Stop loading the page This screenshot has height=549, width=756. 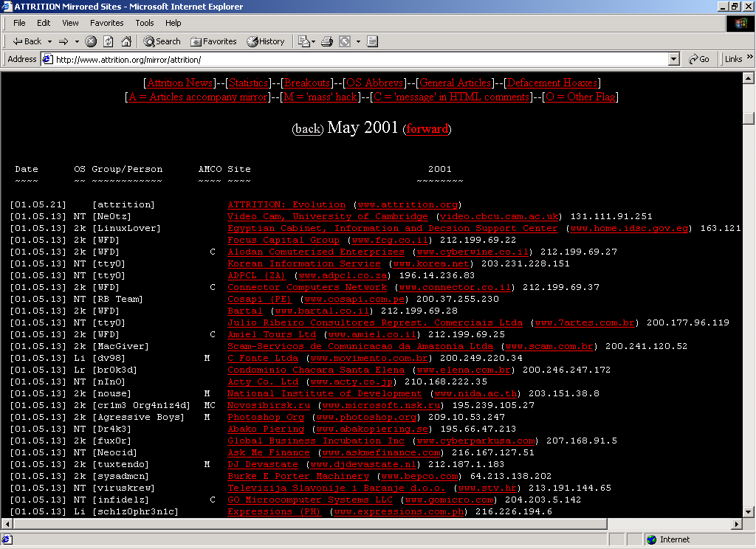click(91, 41)
